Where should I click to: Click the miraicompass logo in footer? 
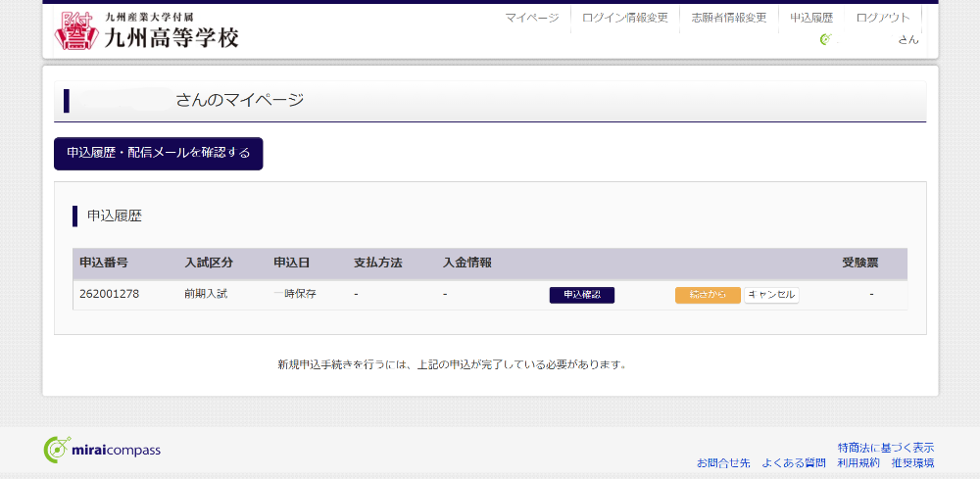coord(103,450)
